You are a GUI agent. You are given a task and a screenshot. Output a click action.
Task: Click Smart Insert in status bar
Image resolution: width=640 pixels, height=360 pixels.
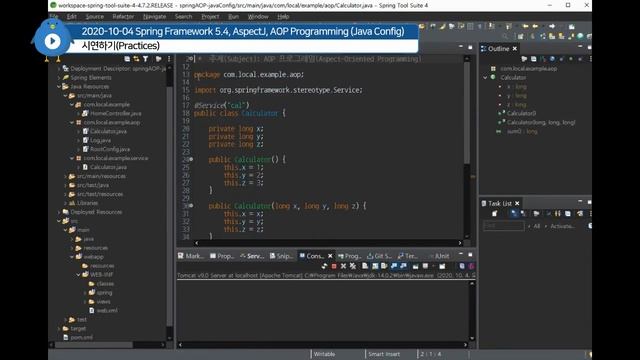click(384, 354)
